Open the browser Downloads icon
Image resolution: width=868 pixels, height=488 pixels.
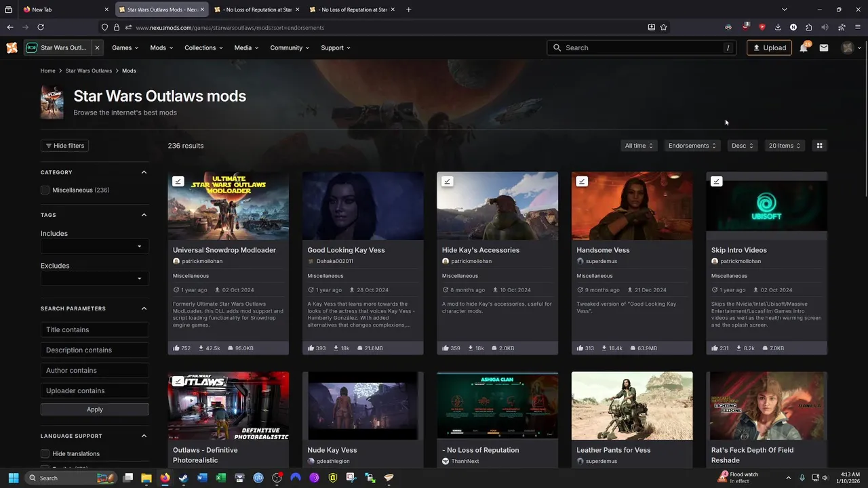[778, 27]
